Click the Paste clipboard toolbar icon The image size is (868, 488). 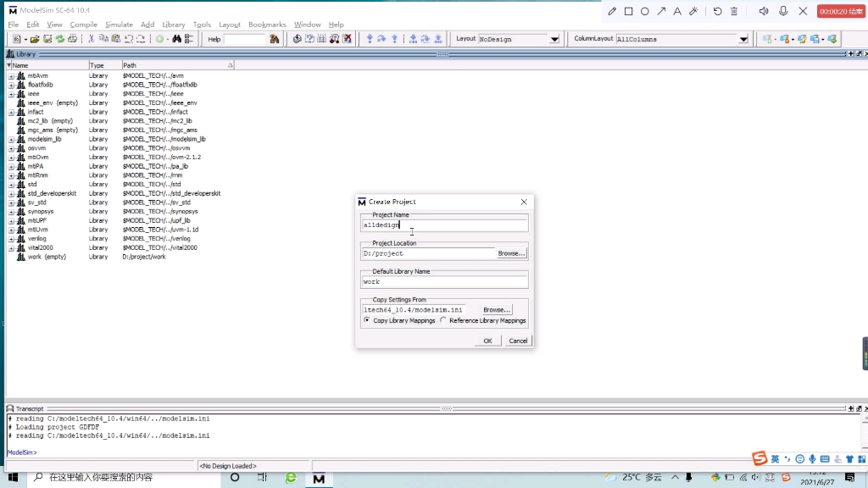(115, 39)
